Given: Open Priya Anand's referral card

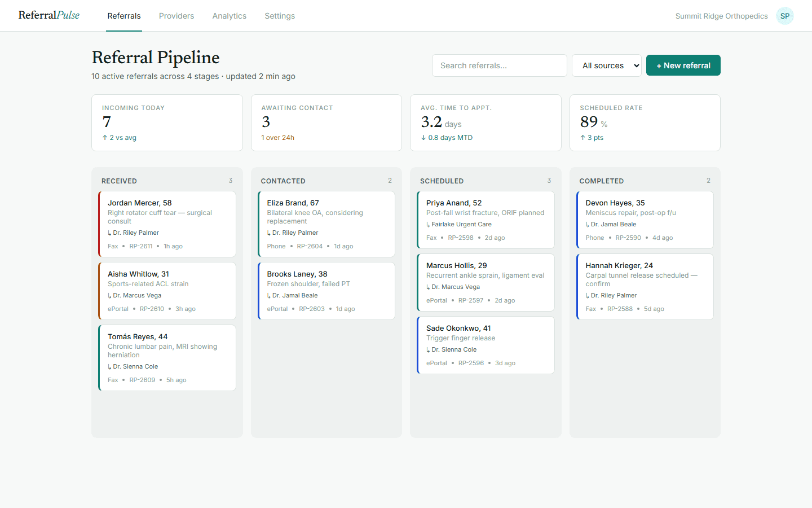Looking at the screenshot, I should 486,220.
